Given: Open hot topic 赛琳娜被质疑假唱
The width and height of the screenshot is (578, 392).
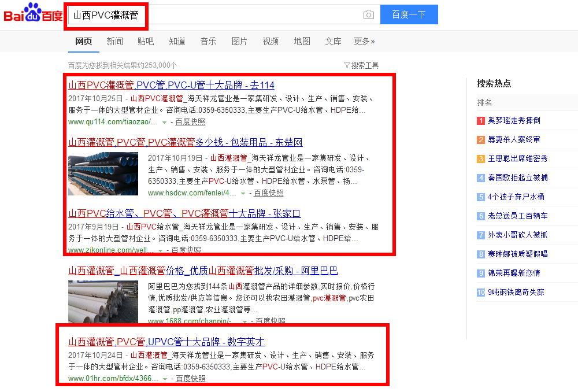Looking at the screenshot, I should click(x=517, y=254).
